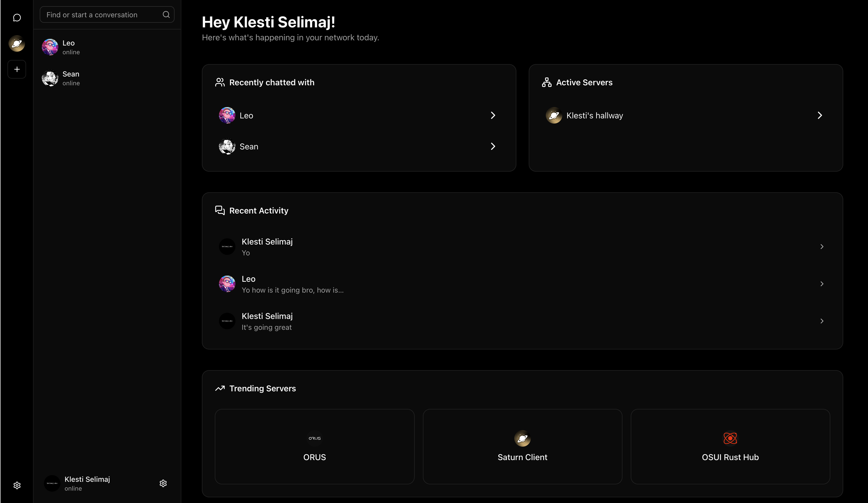The width and height of the screenshot is (868, 503).
Task: Open the Saturn server icon in sidebar
Action: (17, 43)
